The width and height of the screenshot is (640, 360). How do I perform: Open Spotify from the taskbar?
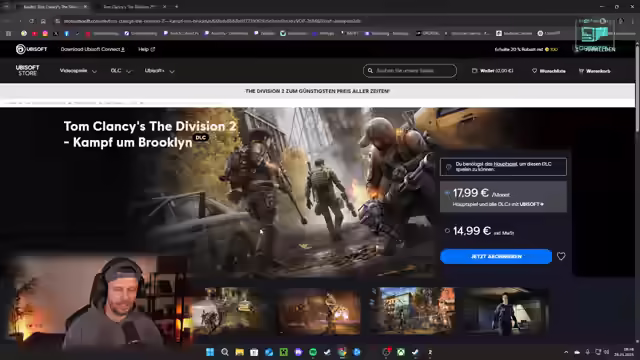tap(313, 352)
